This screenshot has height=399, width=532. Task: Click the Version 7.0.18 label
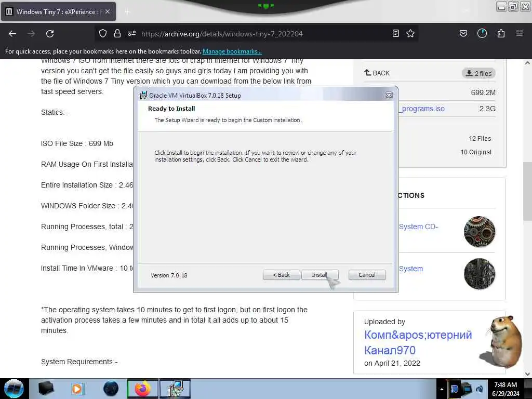click(x=169, y=275)
